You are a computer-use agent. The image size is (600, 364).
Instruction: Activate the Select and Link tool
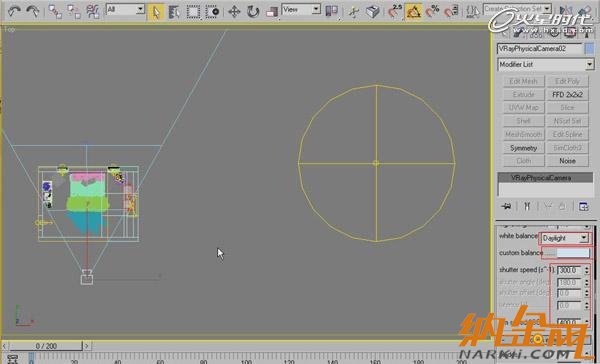pyautogui.click(x=55, y=11)
